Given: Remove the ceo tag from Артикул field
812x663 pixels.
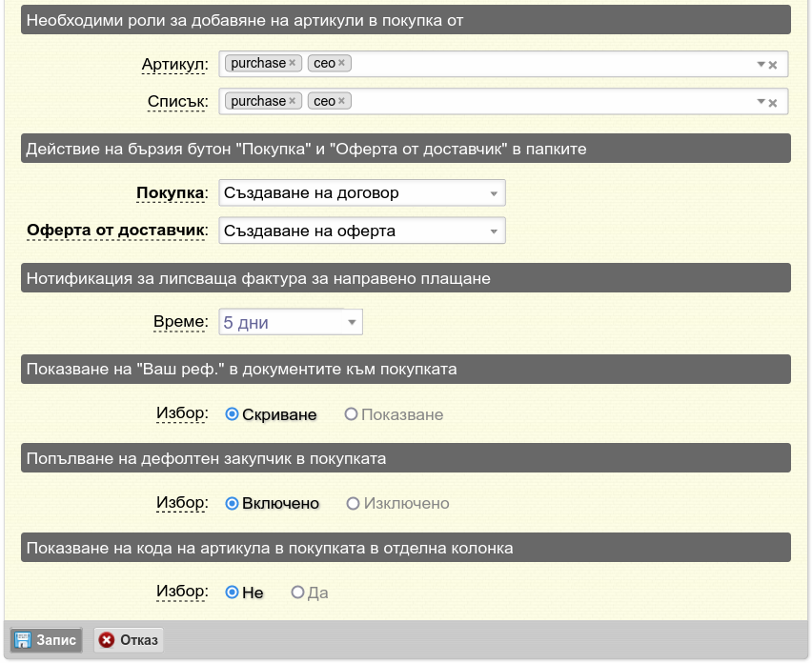Looking at the screenshot, I should [x=341, y=63].
